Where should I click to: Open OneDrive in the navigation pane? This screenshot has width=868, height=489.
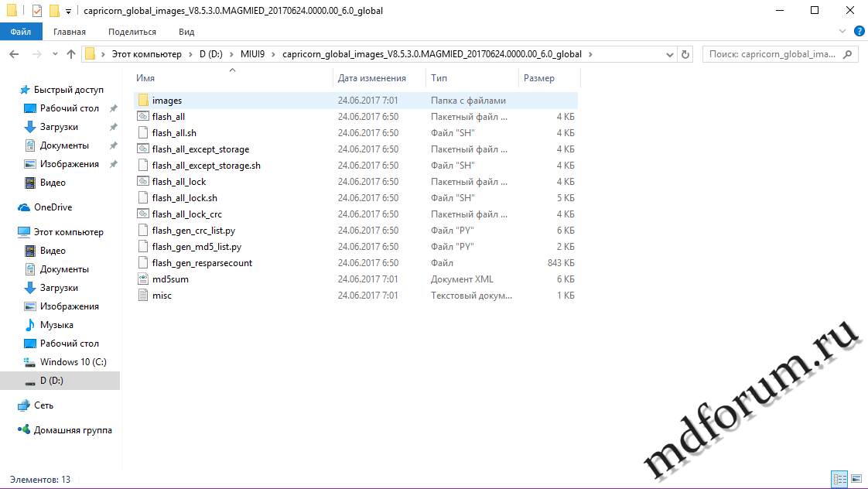pos(53,207)
